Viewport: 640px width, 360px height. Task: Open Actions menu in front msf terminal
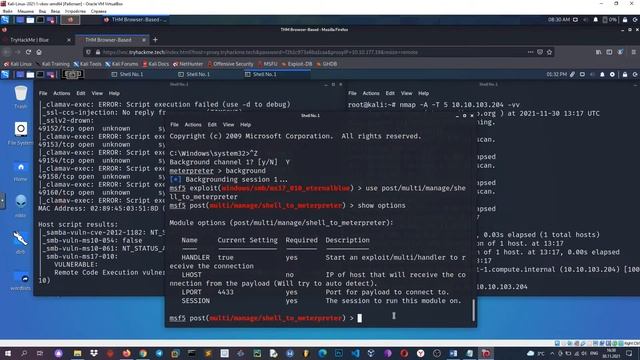(193, 125)
